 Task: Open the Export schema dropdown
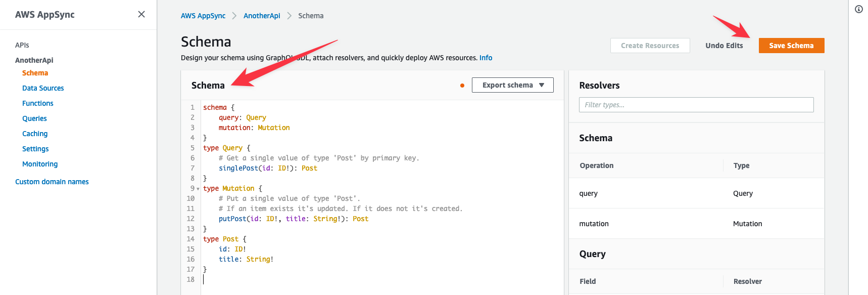(x=512, y=85)
